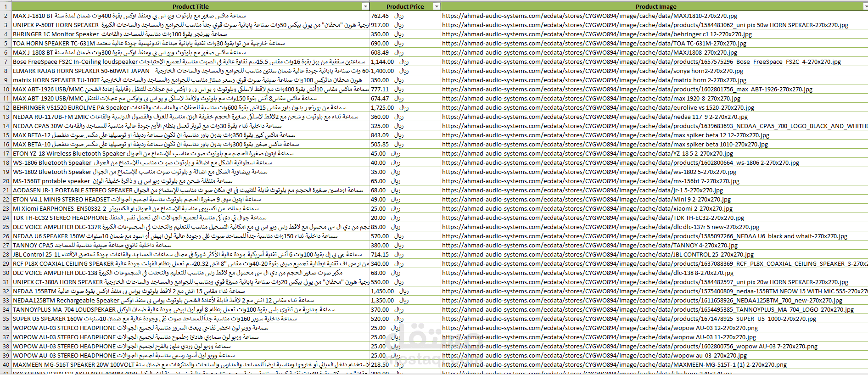
Task: Click the SUPER U5 SPEAKER 160W cell
Action: tap(190, 319)
